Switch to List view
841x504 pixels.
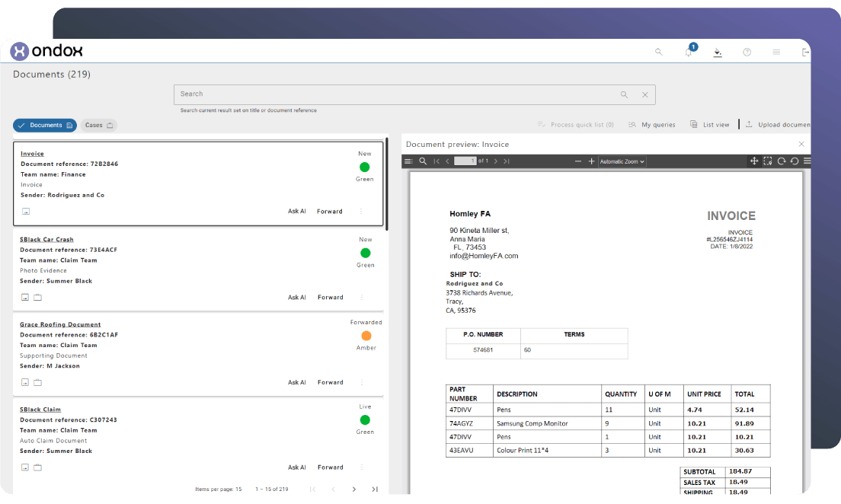point(710,124)
